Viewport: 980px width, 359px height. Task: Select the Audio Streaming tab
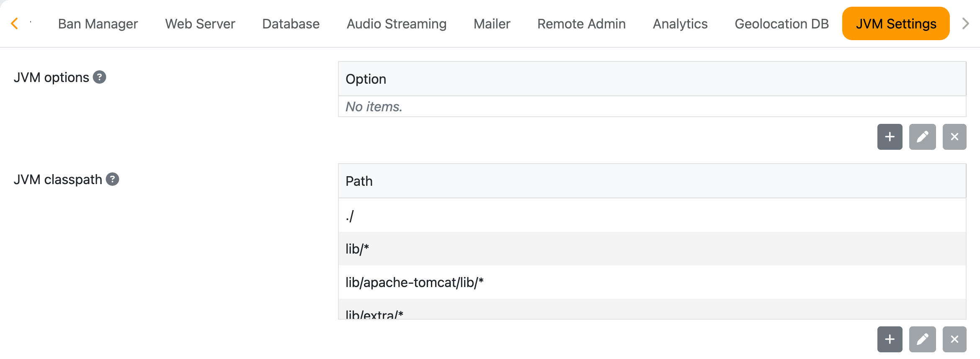point(396,23)
